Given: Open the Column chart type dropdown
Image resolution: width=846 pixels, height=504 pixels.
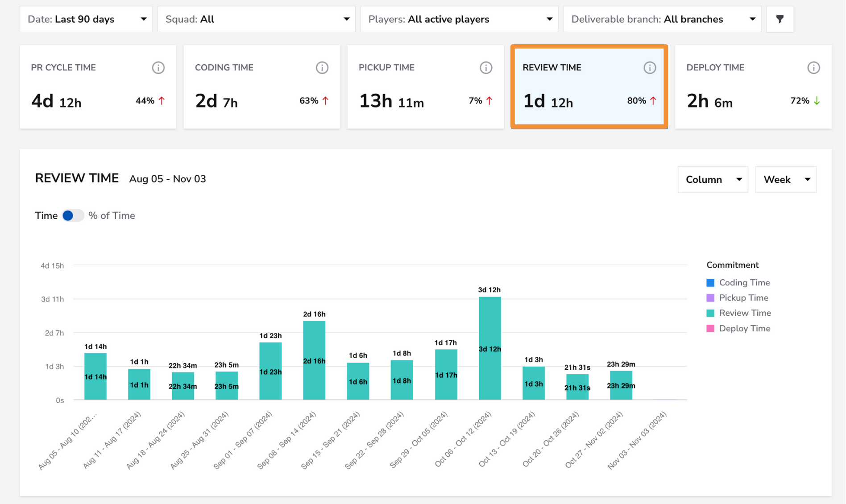Looking at the screenshot, I should tap(713, 179).
